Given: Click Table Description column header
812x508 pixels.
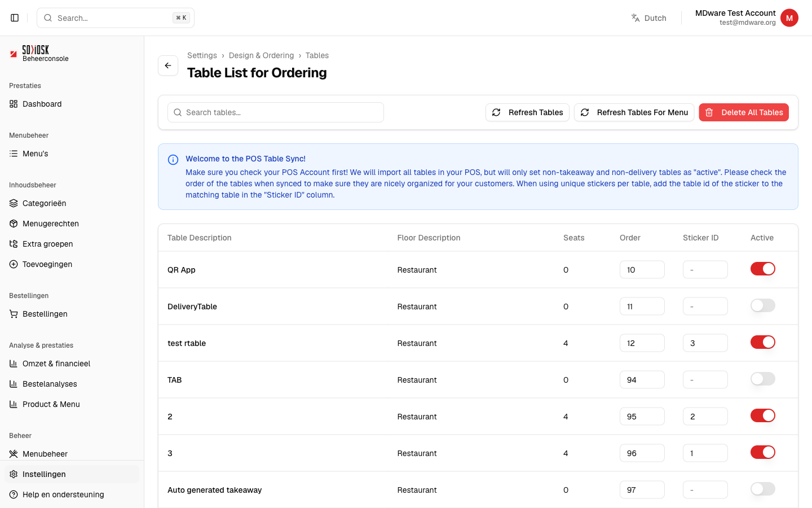Looking at the screenshot, I should tap(200, 238).
